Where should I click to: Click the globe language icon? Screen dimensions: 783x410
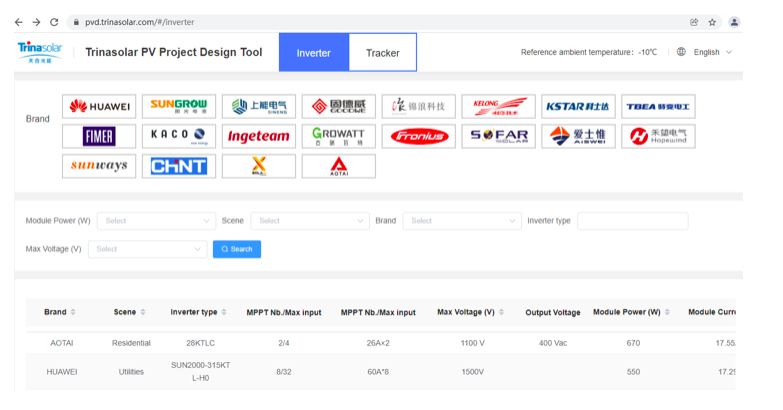(x=681, y=52)
